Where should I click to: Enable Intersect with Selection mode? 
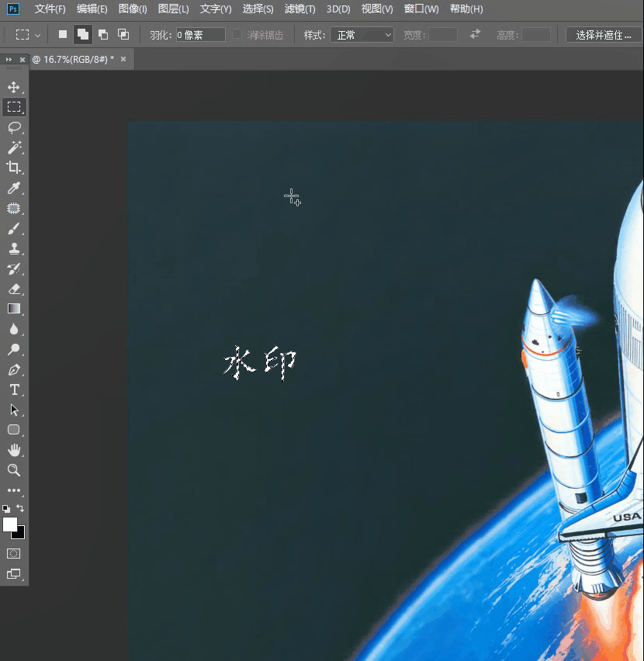[123, 34]
